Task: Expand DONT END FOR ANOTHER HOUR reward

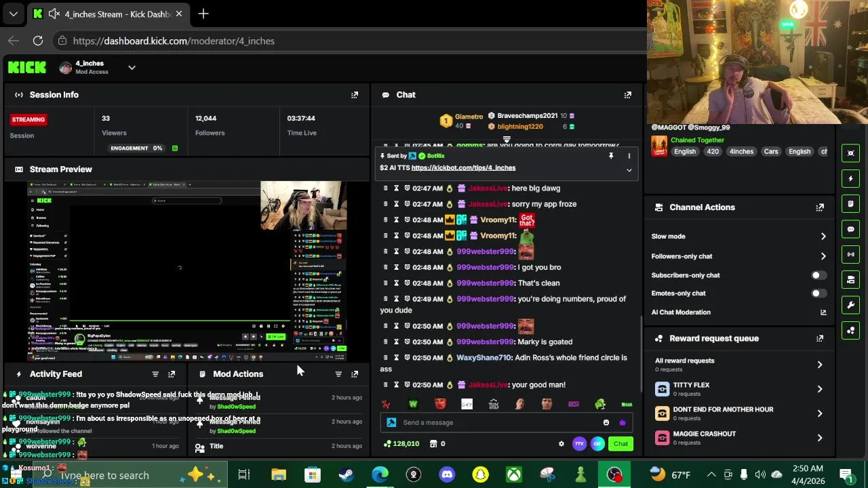Action: click(x=819, y=413)
